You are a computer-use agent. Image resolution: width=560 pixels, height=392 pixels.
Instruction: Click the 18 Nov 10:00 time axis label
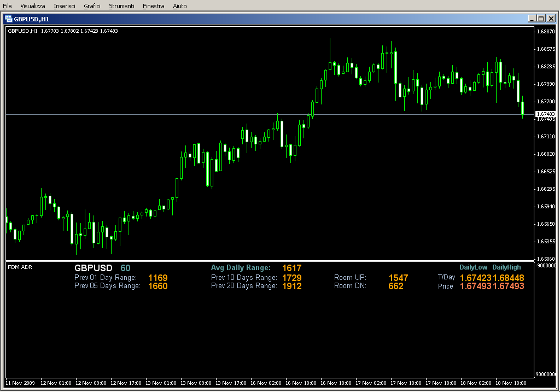(511, 383)
